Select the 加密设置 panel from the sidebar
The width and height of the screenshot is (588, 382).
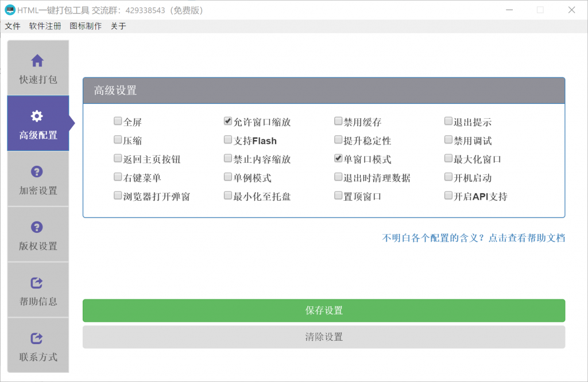click(x=37, y=180)
